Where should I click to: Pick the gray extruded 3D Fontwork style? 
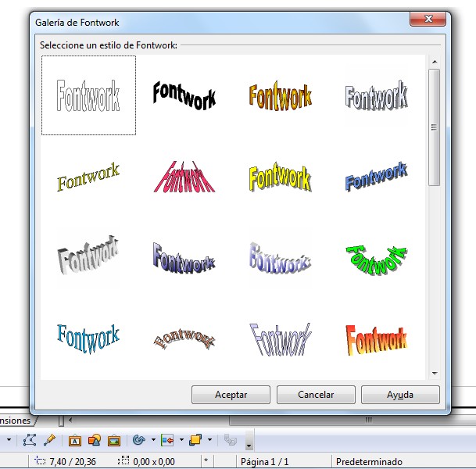(88, 256)
